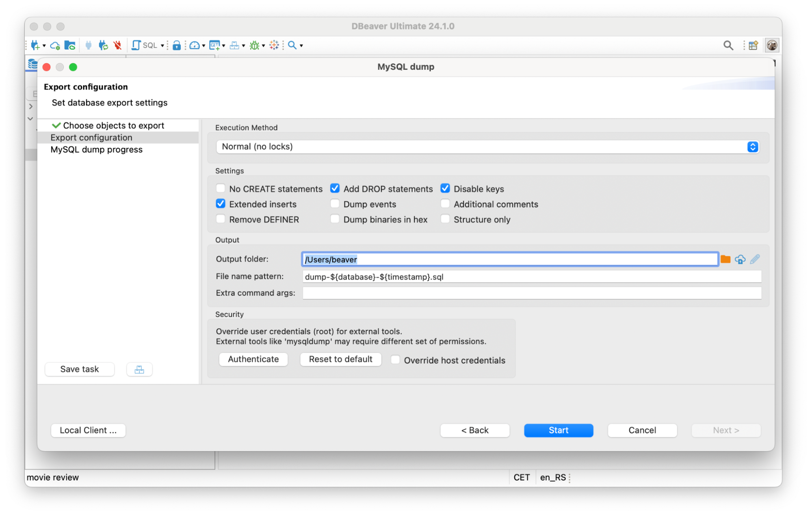
Task: Collapse the upper sidebar chevron
Action: point(31,106)
